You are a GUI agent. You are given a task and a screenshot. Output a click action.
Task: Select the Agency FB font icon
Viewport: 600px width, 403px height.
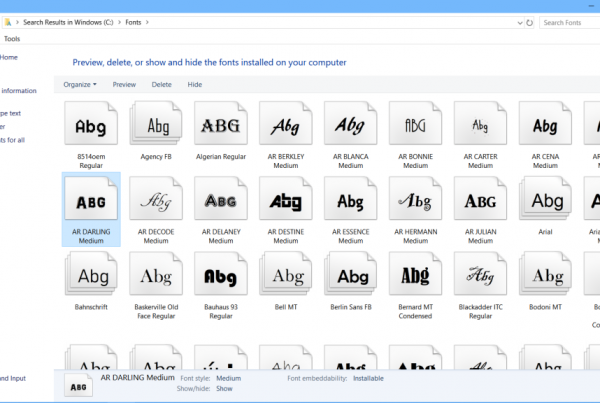156,123
